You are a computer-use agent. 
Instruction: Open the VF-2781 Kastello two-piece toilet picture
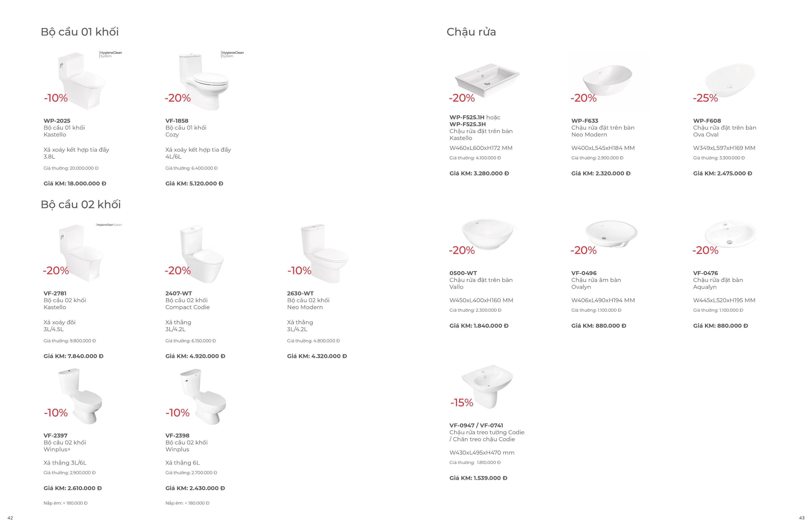81,253
